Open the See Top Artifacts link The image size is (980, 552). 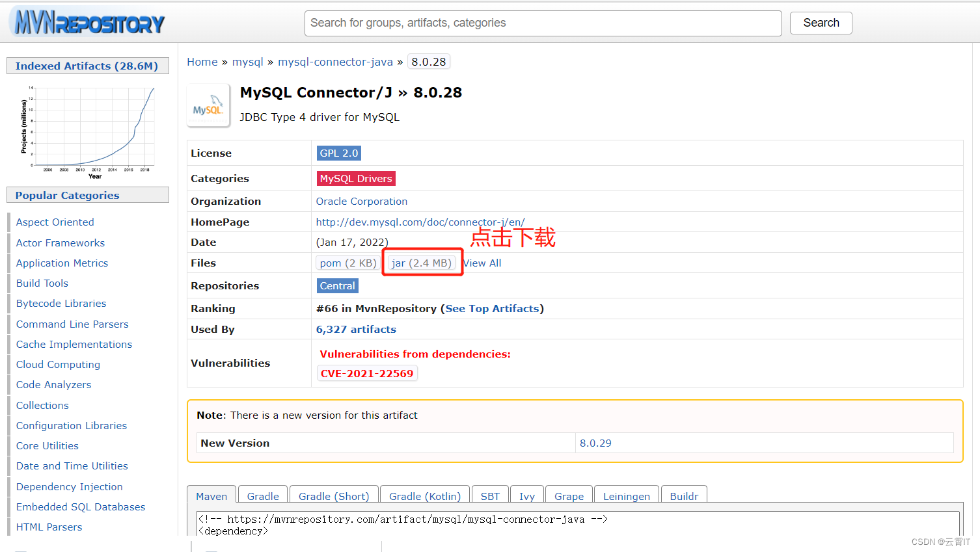pyautogui.click(x=493, y=309)
